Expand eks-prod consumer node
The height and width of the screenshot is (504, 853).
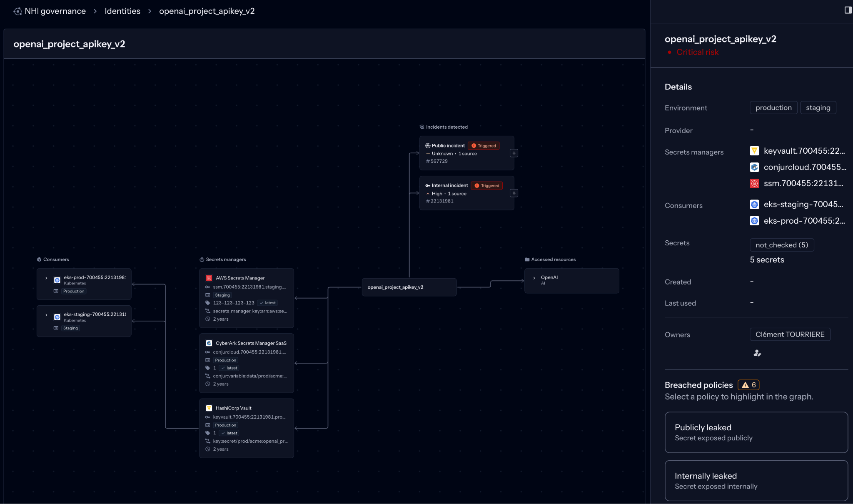pos(46,278)
